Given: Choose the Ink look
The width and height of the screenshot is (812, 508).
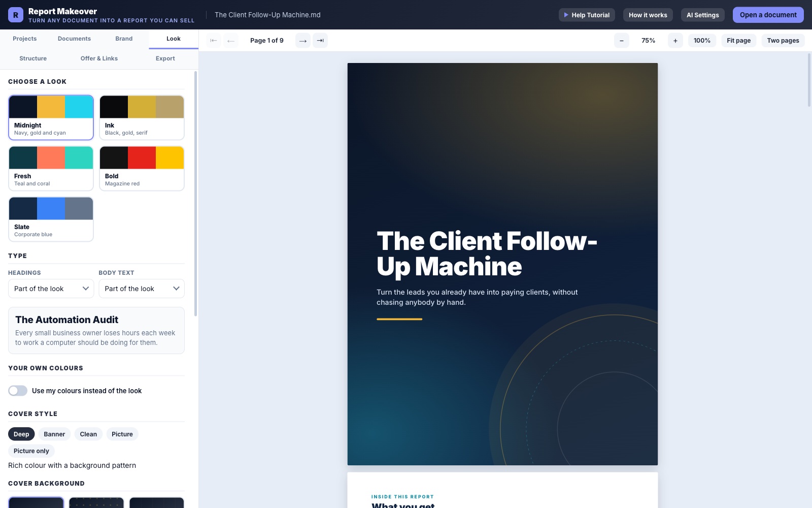Looking at the screenshot, I should click(142, 117).
